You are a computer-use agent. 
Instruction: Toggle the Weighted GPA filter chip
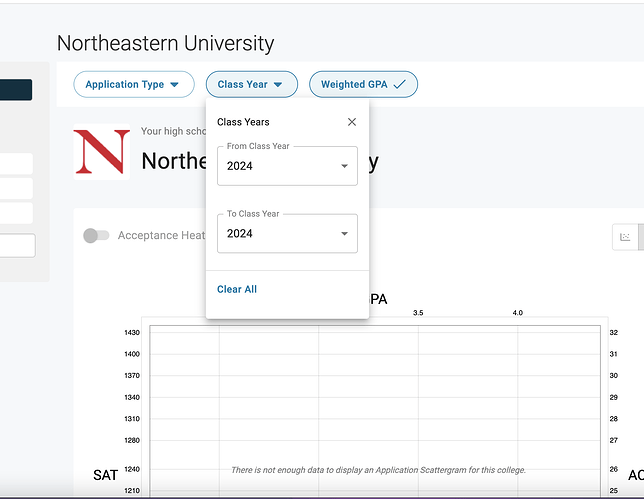pos(362,85)
